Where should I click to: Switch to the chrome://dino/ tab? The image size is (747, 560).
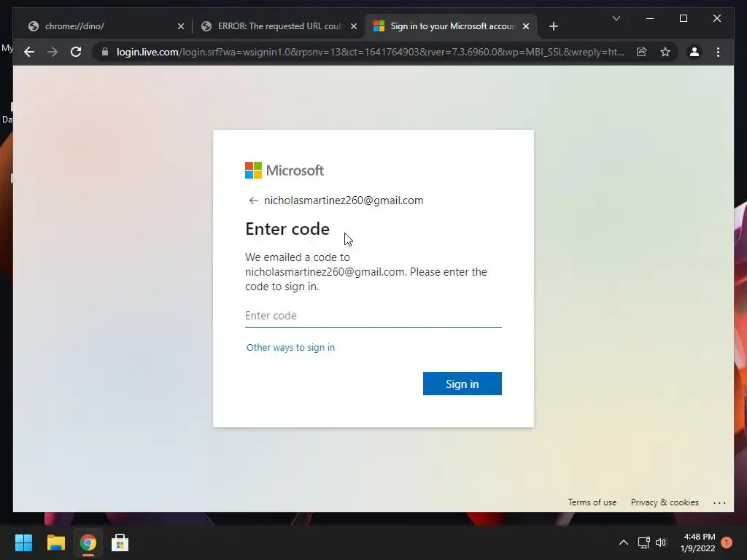point(105,26)
